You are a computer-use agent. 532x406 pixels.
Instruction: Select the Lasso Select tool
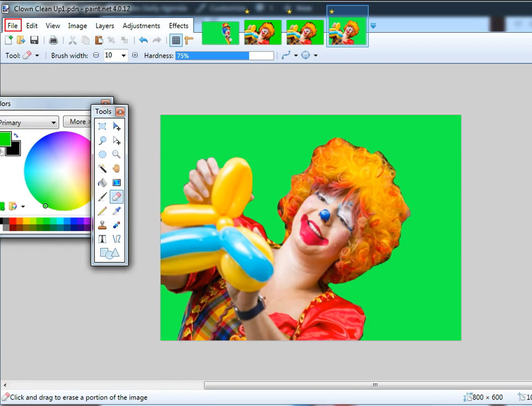click(102, 140)
